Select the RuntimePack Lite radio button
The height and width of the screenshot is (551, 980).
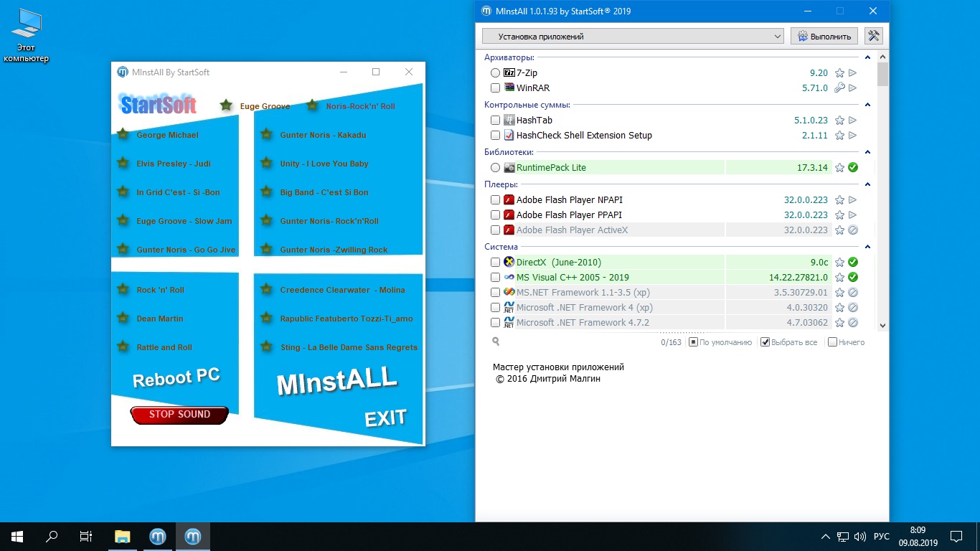[496, 168]
